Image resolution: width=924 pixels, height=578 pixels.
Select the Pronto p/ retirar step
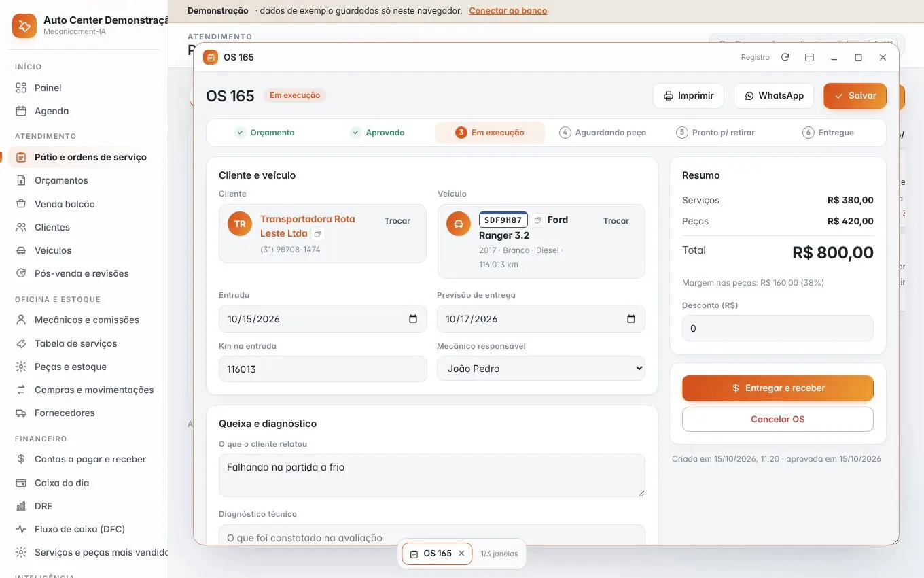[715, 133]
